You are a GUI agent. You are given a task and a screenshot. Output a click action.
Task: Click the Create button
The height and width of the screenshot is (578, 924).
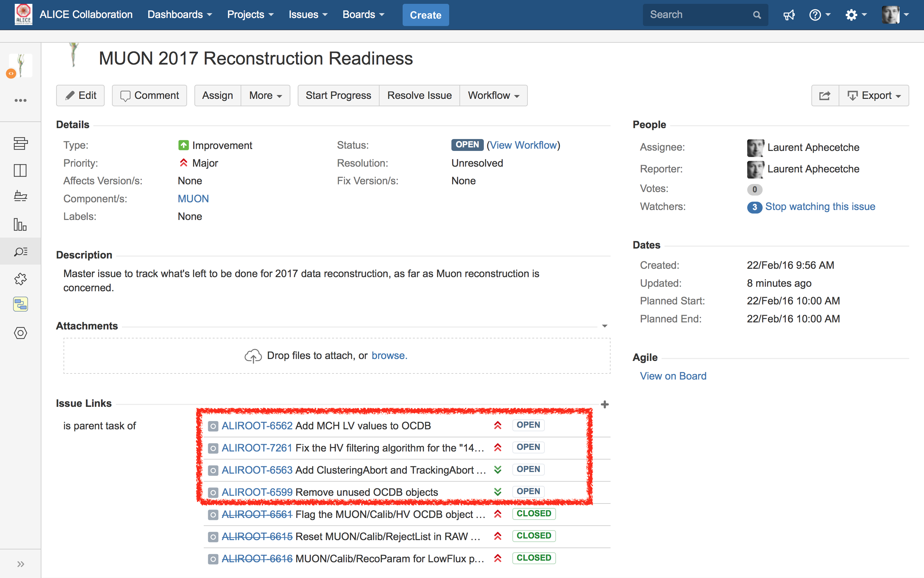click(x=425, y=15)
